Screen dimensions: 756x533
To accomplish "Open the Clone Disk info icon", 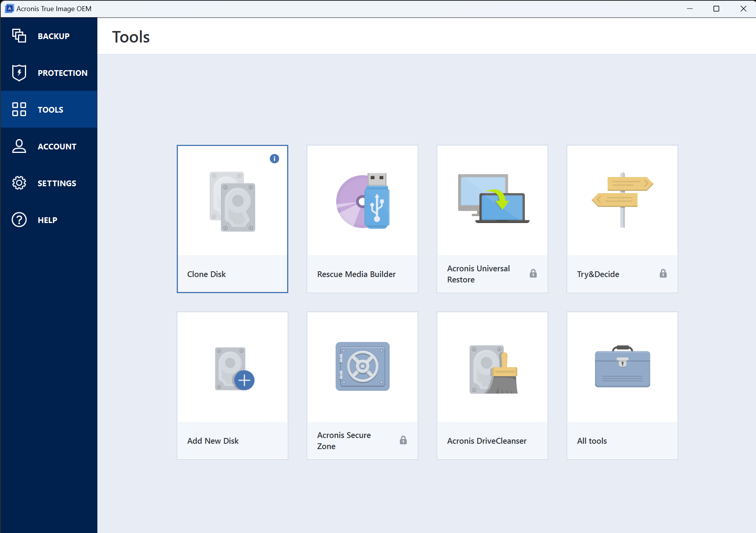I will click(274, 159).
